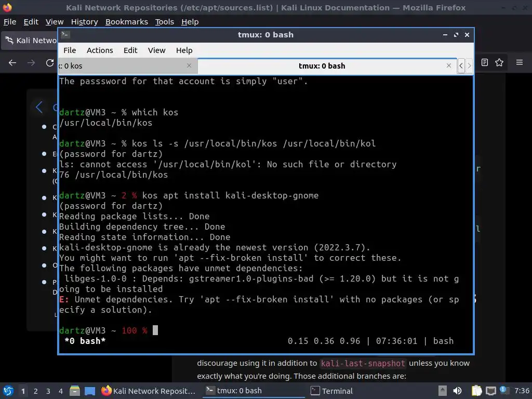Close the 'tmux: 0 bash' terminal tab
The height and width of the screenshot is (399, 532).
pos(448,65)
